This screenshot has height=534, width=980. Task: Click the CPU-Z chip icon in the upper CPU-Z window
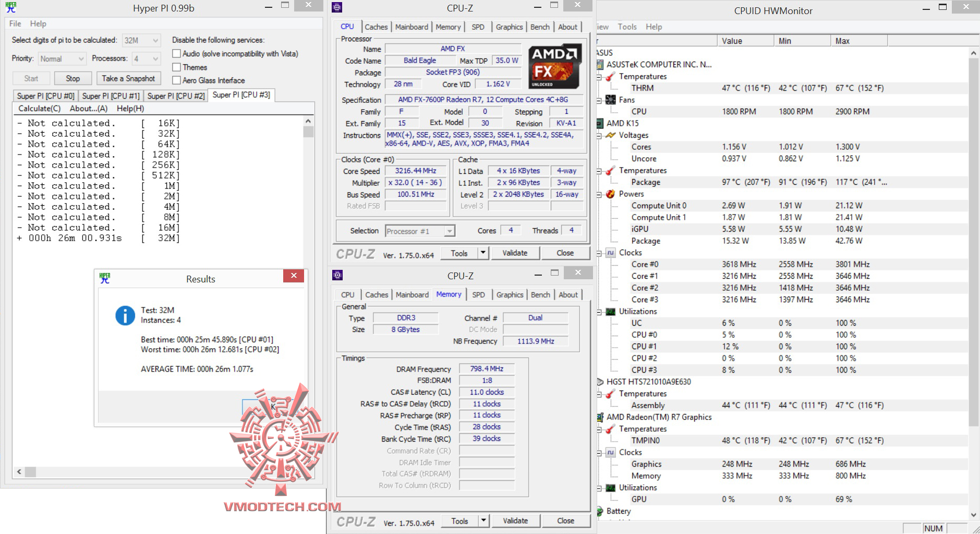[x=337, y=7]
